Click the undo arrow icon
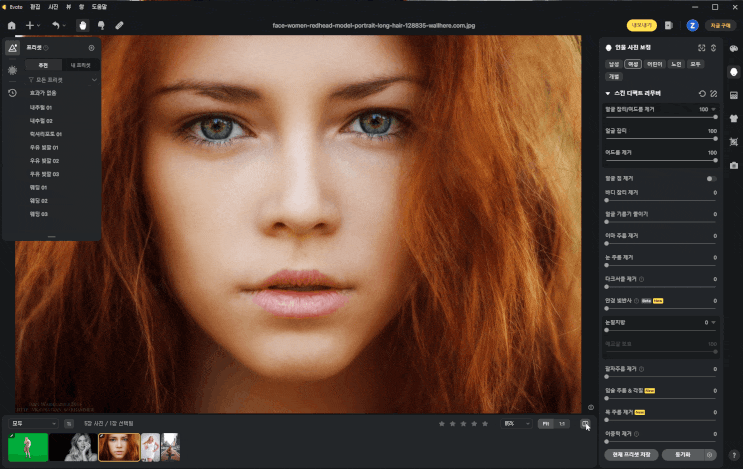The height and width of the screenshot is (469, 743). 55,26
